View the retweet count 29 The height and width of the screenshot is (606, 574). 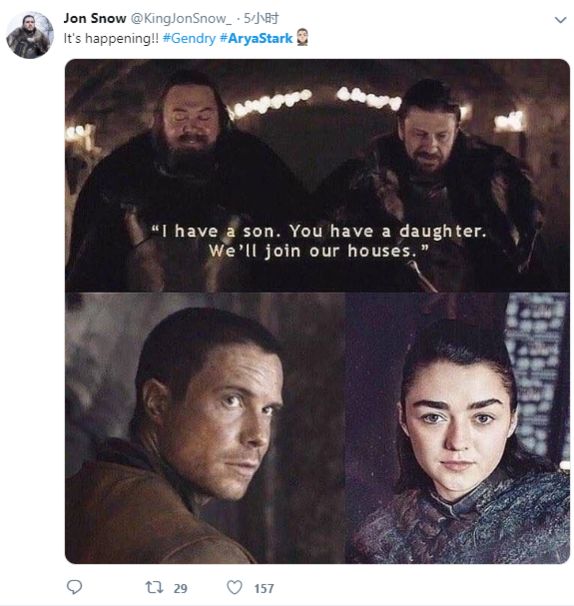pyautogui.click(x=181, y=588)
